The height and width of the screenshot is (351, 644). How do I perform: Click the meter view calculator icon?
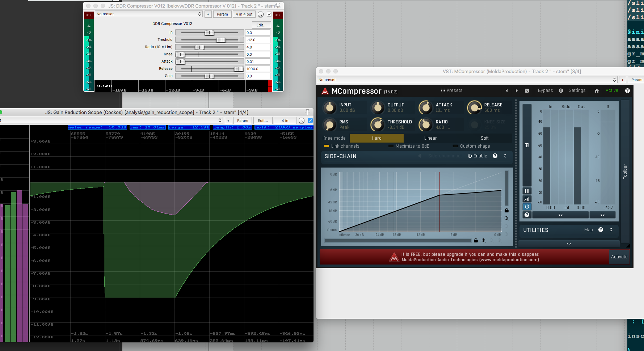(527, 145)
